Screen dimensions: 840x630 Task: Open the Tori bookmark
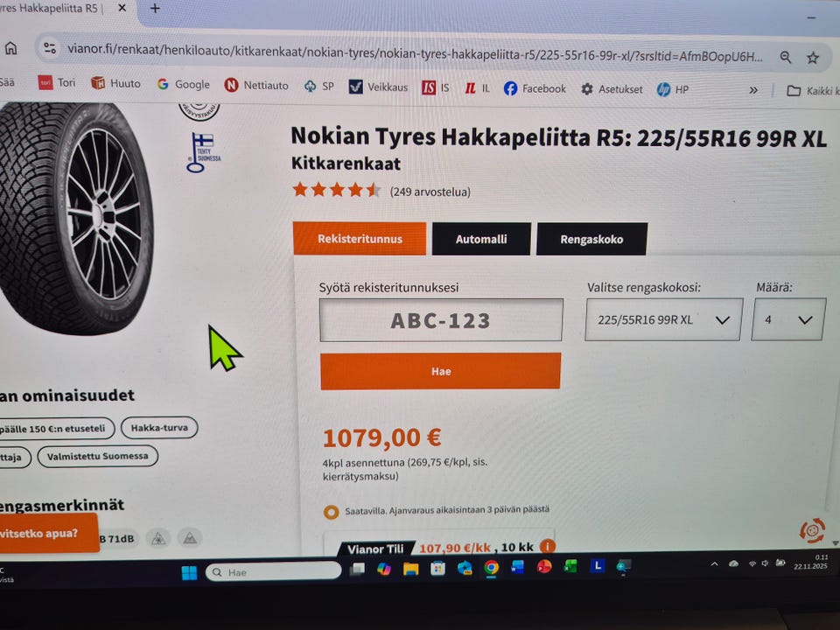click(x=57, y=82)
